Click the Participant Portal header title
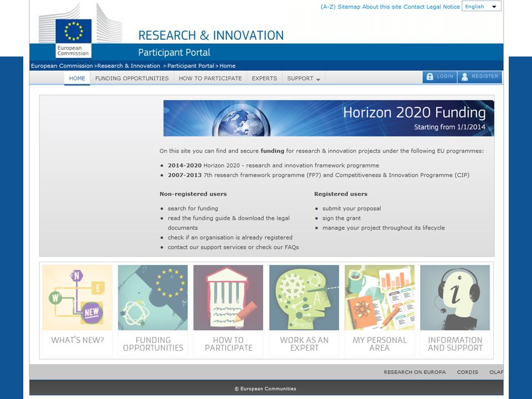This screenshot has width=532, height=399. pos(174,53)
